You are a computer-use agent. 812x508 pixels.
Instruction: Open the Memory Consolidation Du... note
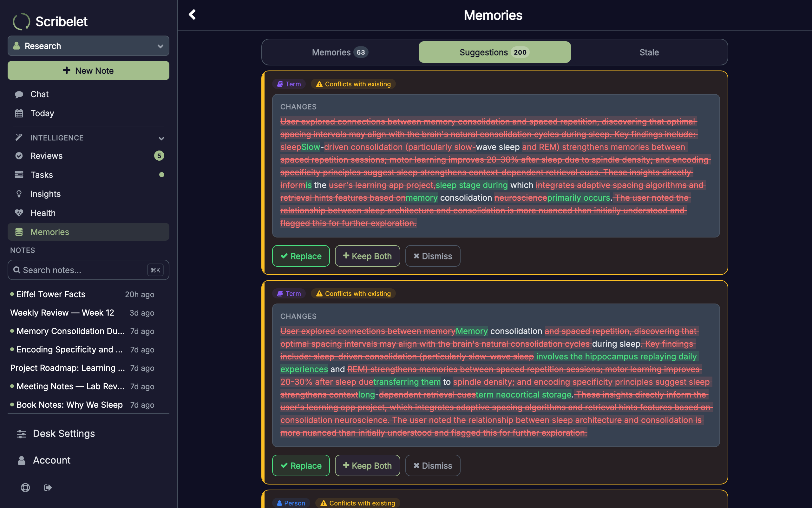(82, 331)
